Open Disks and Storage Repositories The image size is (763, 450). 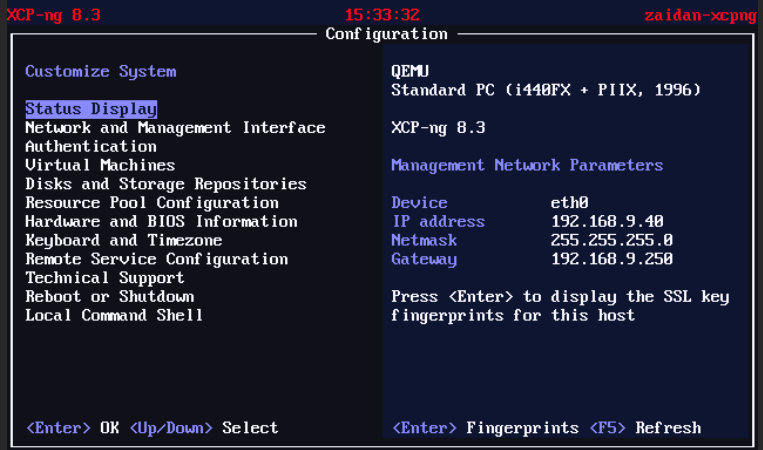166,184
